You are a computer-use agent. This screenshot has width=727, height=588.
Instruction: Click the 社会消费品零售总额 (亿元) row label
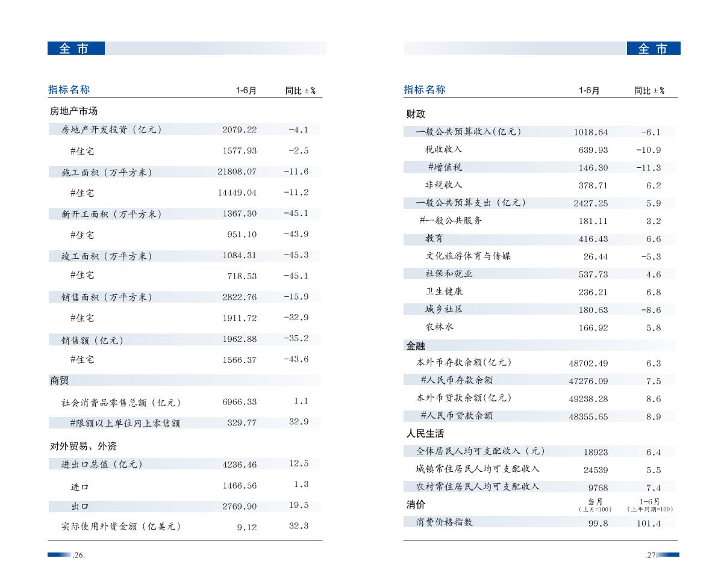click(120, 403)
